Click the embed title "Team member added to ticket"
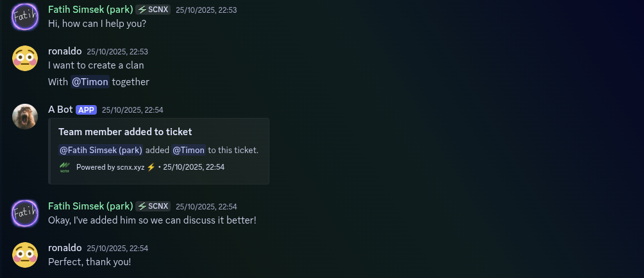The width and height of the screenshot is (644, 278). 125,132
